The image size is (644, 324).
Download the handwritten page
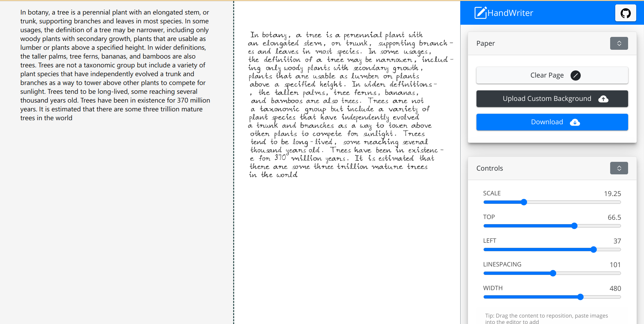pyautogui.click(x=552, y=122)
